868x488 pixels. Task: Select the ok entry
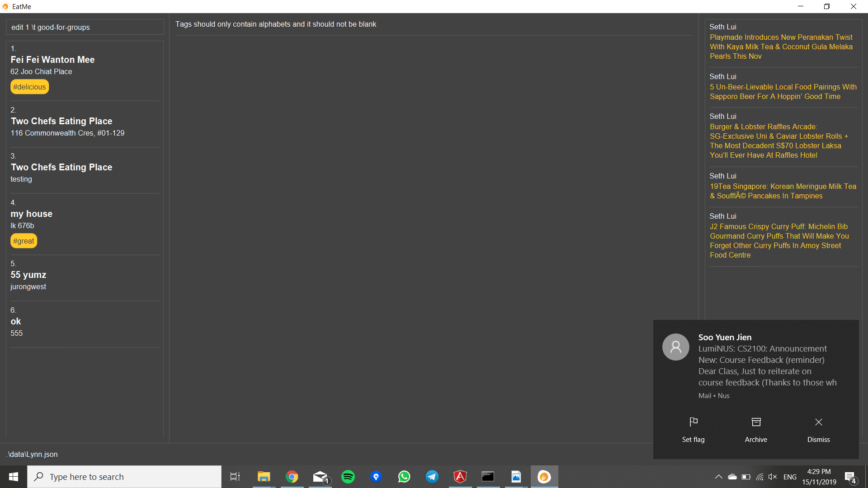coord(85,324)
